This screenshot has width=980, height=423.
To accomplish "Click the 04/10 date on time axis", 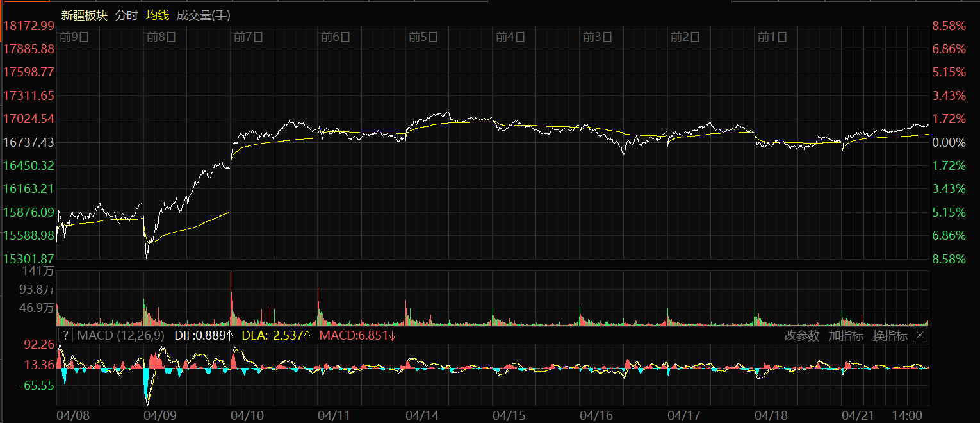I will point(247,416).
